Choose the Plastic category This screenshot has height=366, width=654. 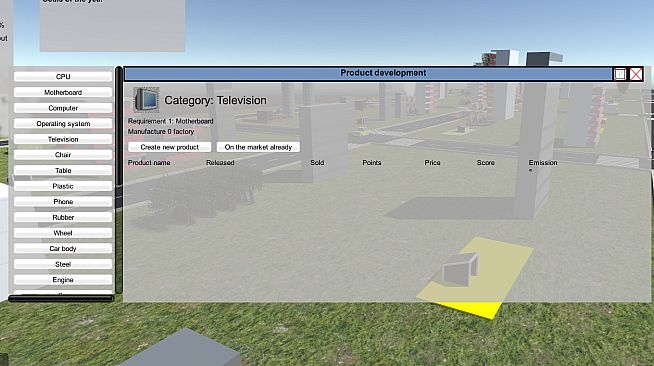tap(63, 186)
